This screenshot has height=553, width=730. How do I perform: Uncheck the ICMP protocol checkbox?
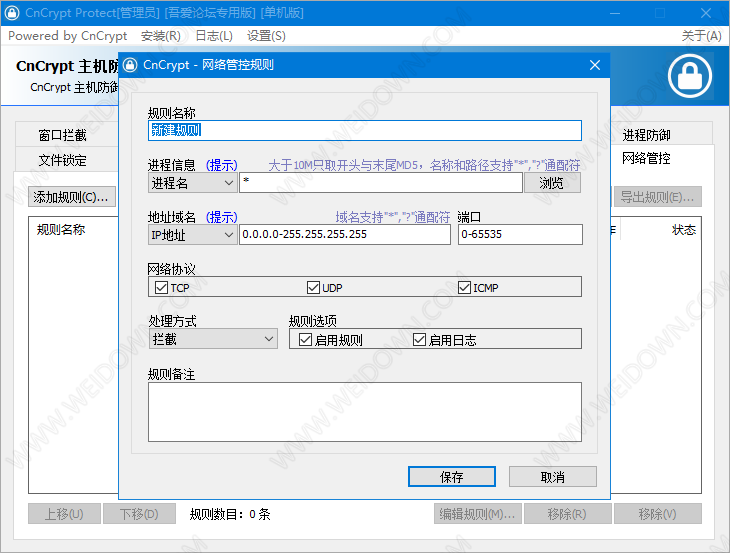click(x=464, y=287)
